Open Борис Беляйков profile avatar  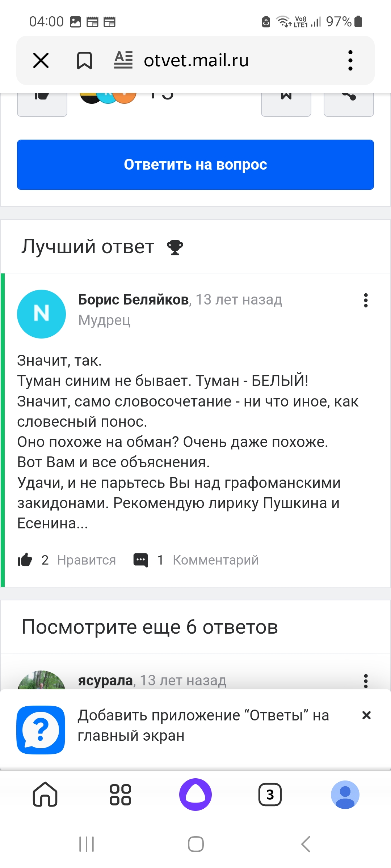[42, 314]
